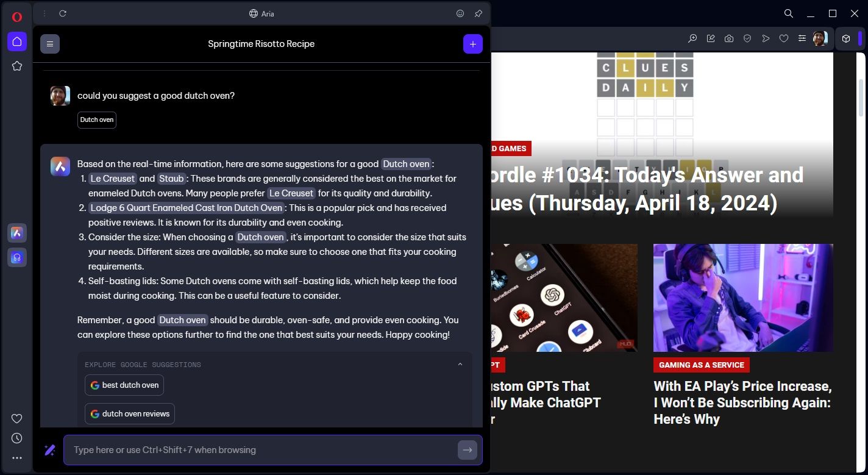The height and width of the screenshot is (475, 868).
Task: Collapse the Explore Google Suggestions section
Action: point(460,363)
